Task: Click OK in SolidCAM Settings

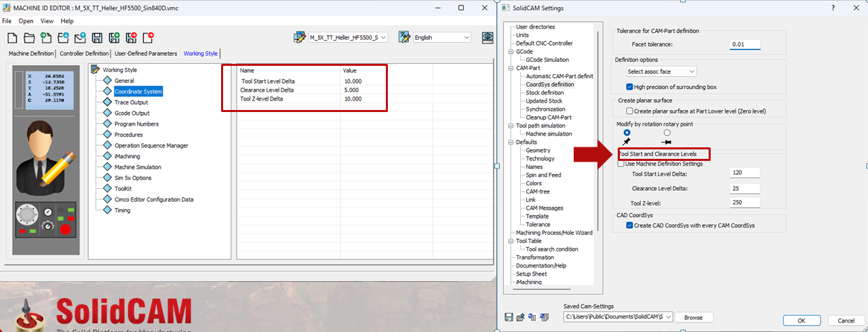Action: [801, 320]
